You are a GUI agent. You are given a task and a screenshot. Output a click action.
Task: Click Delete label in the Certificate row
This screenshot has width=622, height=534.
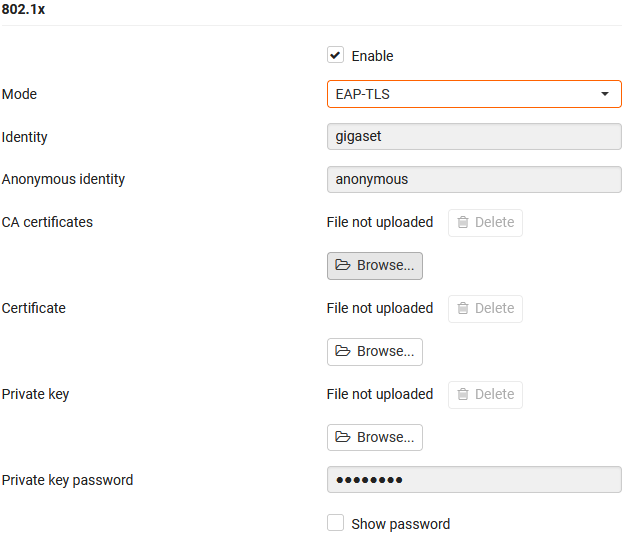point(494,308)
